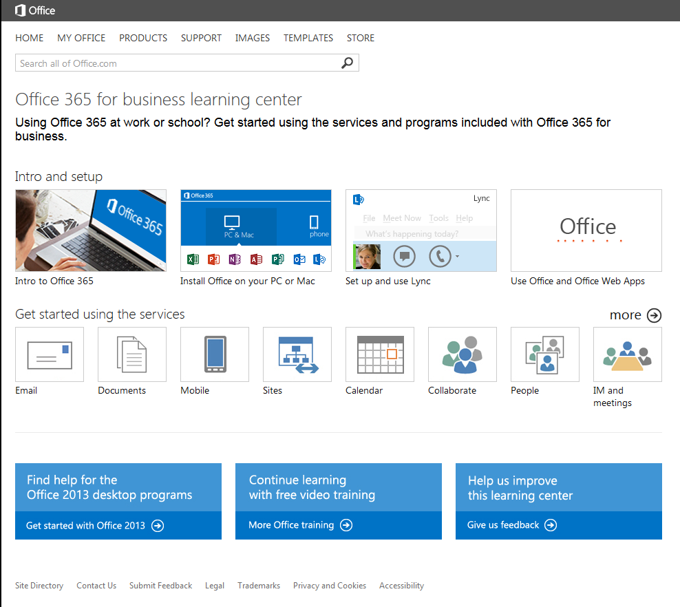
Task: Open the MY OFFICE menu item
Action: click(81, 38)
